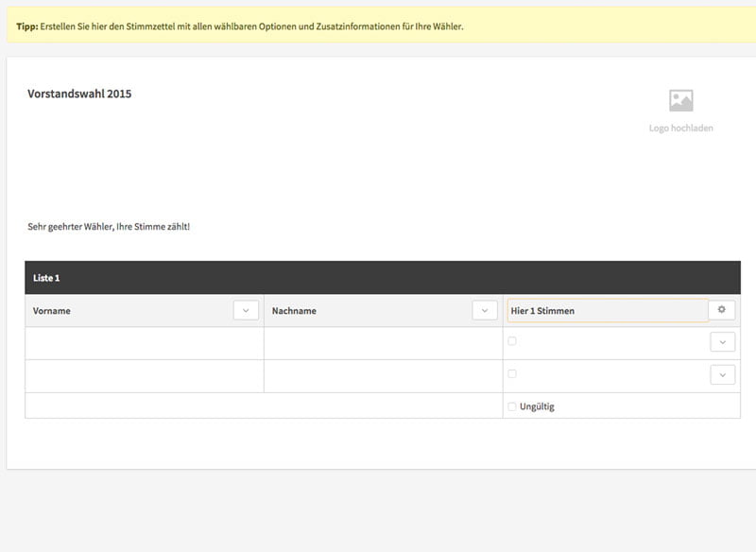Open the gear settings beside Hier 1 Stimmen
The height and width of the screenshot is (552, 756).
[x=721, y=310]
